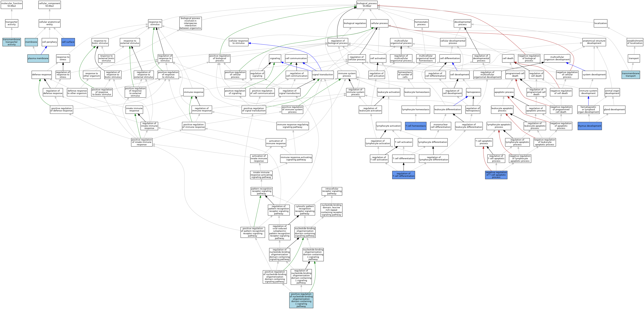Click the signal transduction node
Viewport: 644px width, 309px height.
pyautogui.click(x=323, y=74)
